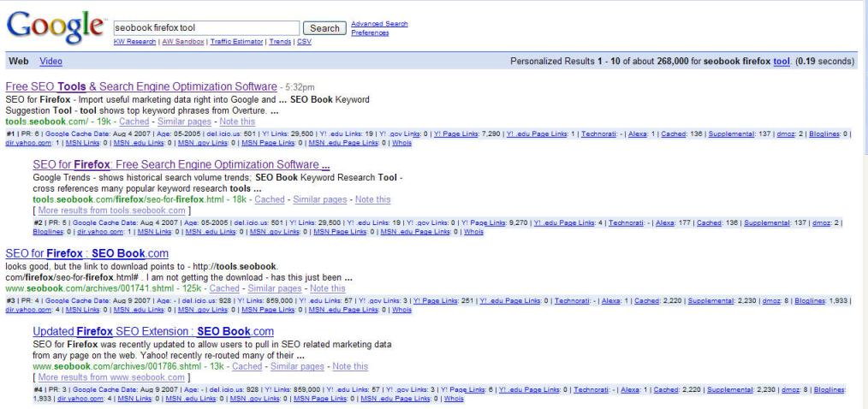Screen dimensions: 868x409
Task: Open the Traffic Estimator link
Action: point(236,42)
